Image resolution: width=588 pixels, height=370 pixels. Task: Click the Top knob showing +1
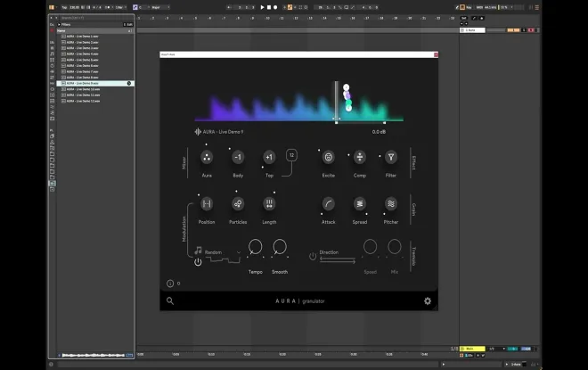(x=269, y=157)
